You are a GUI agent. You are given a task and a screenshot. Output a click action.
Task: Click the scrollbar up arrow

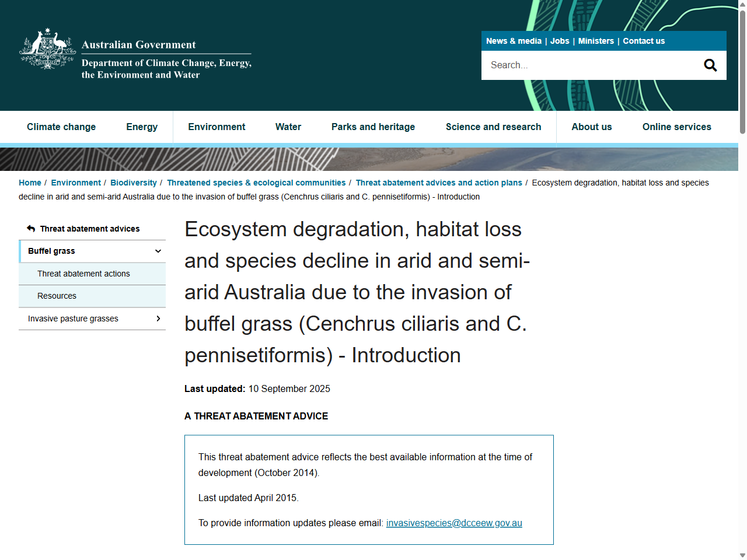coord(742,5)
